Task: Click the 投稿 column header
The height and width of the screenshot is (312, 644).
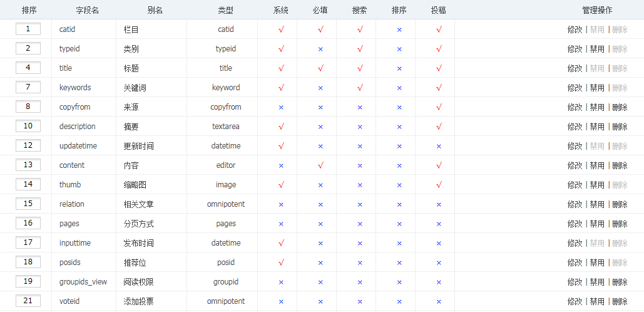Action: coord(439,11)
